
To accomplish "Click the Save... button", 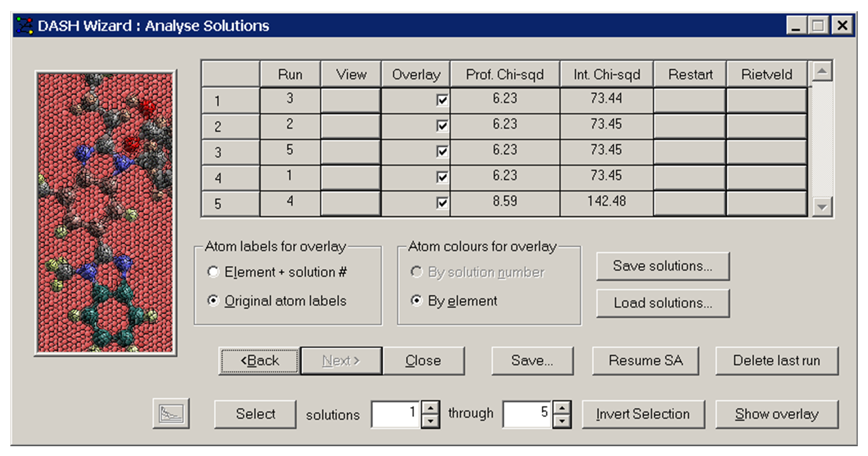I will (x=532, y=361).
